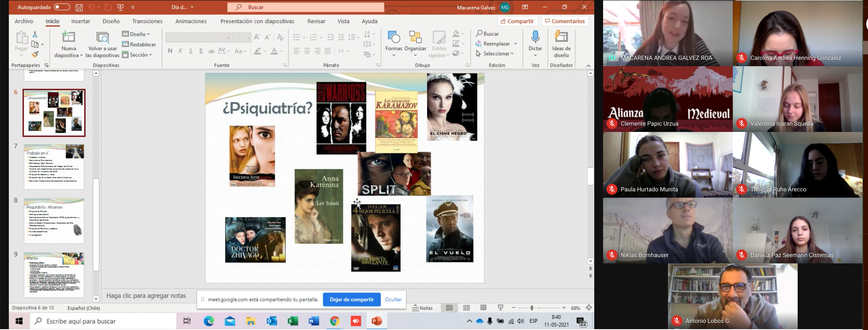Click the Save icon in title bar
Image resolution: width=868 pixels, height=330 pixels.
tap(79, 7)
